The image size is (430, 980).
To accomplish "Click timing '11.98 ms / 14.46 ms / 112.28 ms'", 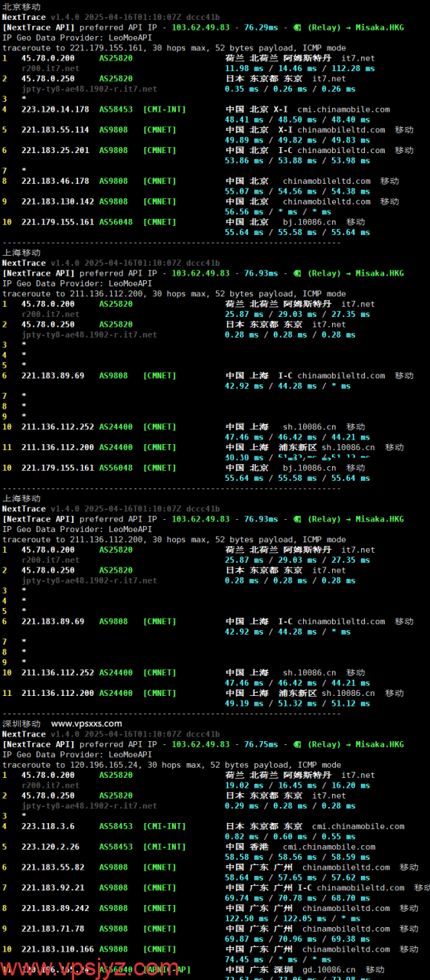I will [x=300, y=68].
